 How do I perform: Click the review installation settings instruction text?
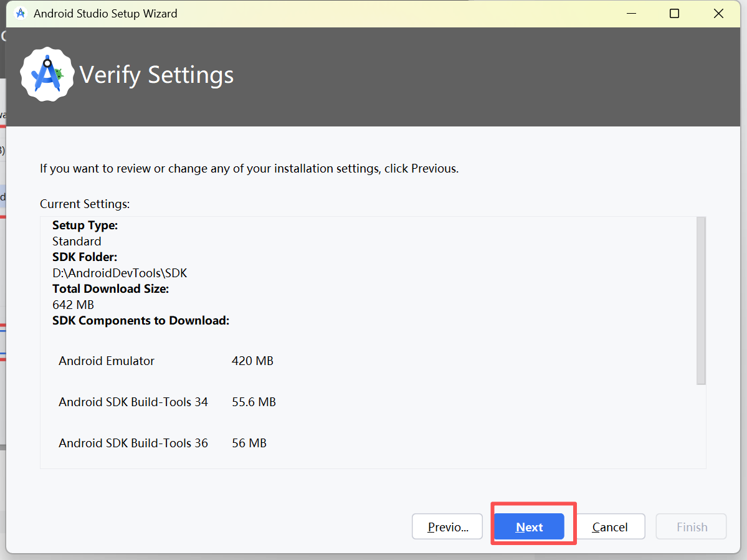click(x=249, y=169)
